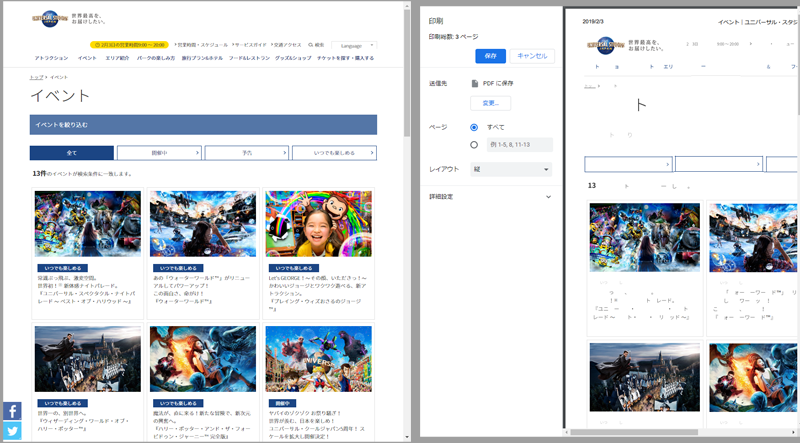Click the Universal Studios Japan logo on the webpage
This screenshot has width=800, height=443.
(50, 19)
